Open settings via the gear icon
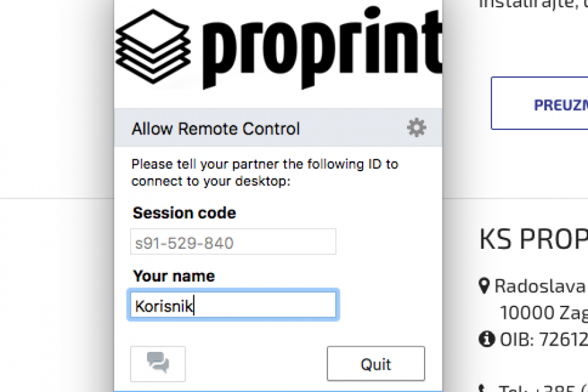This screenshot has height=392, width=588. 416,127
